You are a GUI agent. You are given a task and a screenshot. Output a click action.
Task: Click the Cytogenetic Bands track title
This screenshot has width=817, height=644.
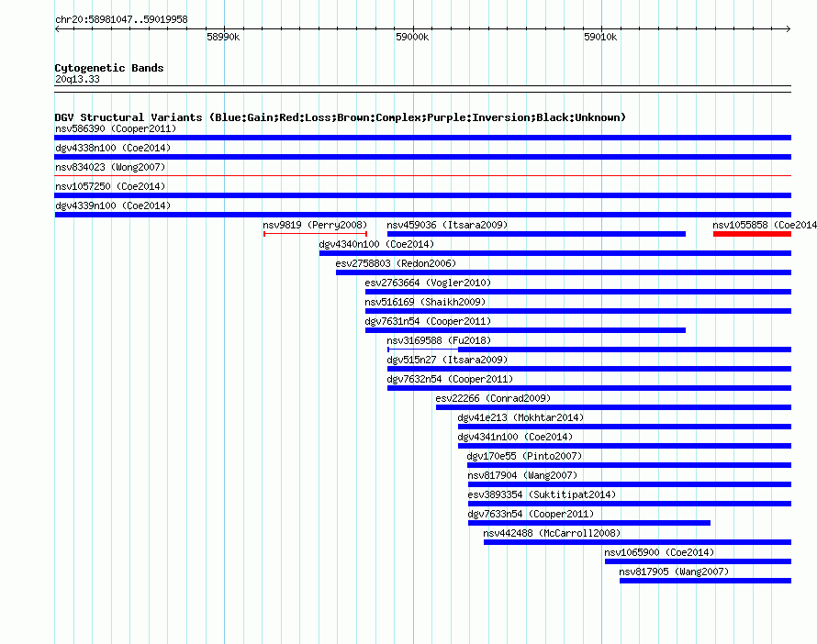point(109,68)
